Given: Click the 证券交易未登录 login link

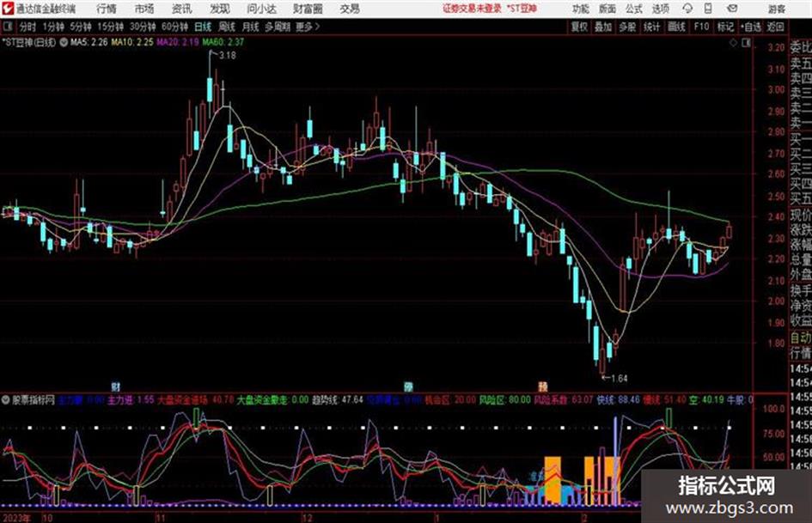Looking at the screenshot, I should (x=473, y=9).
